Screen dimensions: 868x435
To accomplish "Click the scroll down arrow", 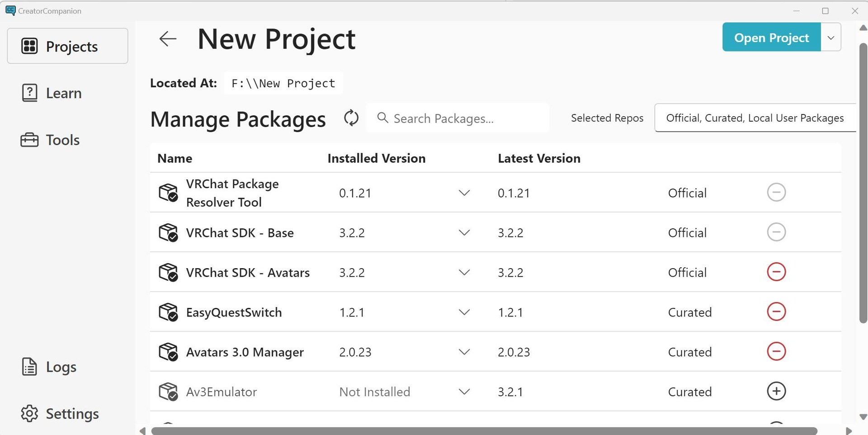I will tap(863, 417).
